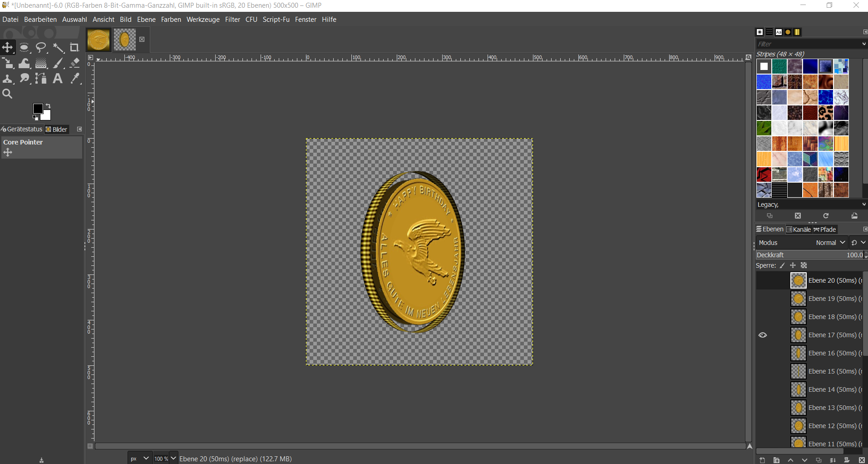Viewport: 868px width, 464px height.
Task: Select the Crop tool
Action: (74, 48)
